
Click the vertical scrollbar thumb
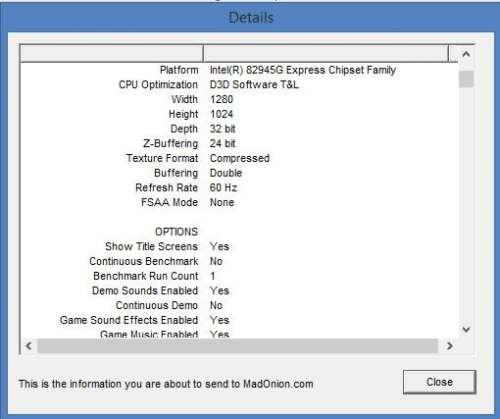(x=466, y=79)
